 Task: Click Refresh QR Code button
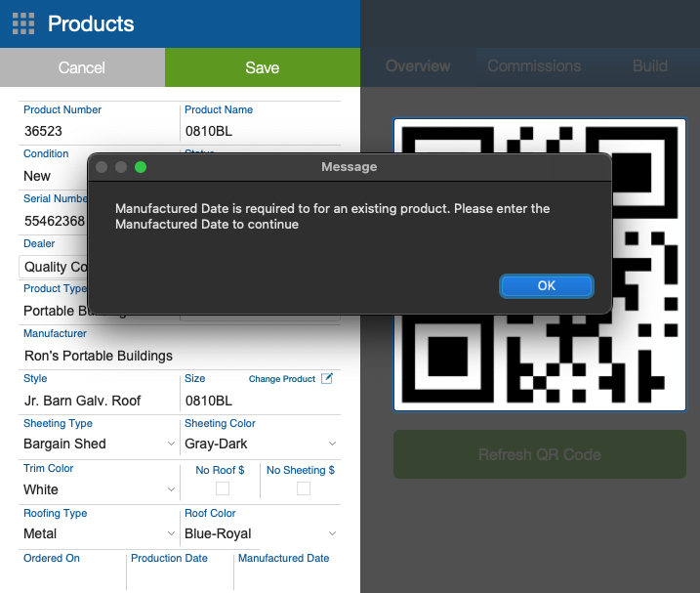click(539, 454)
